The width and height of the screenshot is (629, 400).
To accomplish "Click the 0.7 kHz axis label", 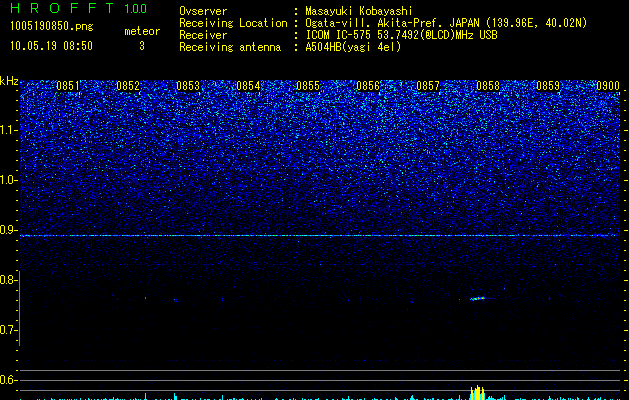I will point(8,330).
